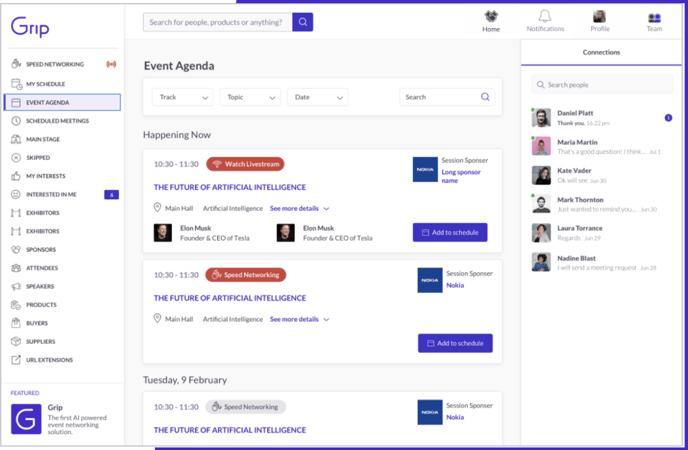Open first session title Future of Artificial Intelligence
The width and height of the screenshot is (688, 450).
click(229, 187)
